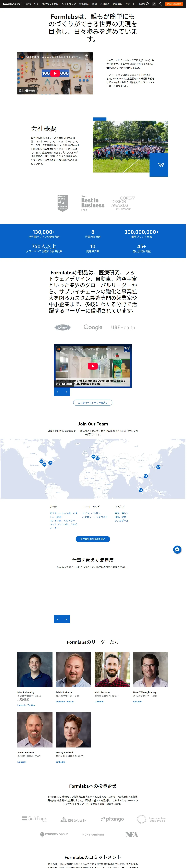This screenshot has height=868, width=188.
Task: Click the next arrow below the Unilever video
Action: (x=66, y=392)
